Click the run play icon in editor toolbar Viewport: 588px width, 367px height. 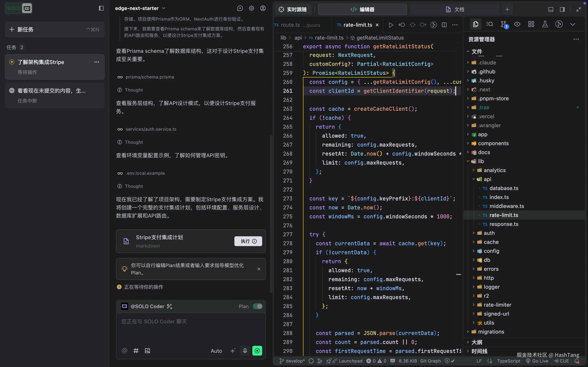391,25
